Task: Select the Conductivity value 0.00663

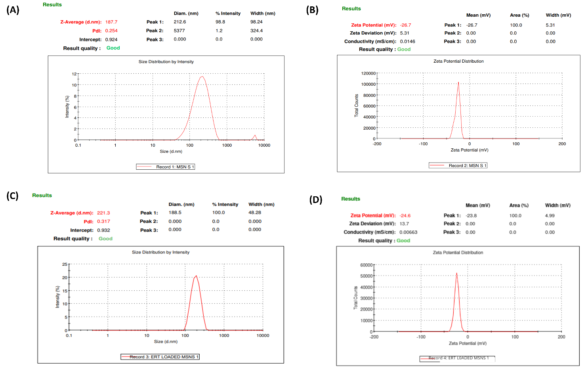Action: tap(408, 232)
